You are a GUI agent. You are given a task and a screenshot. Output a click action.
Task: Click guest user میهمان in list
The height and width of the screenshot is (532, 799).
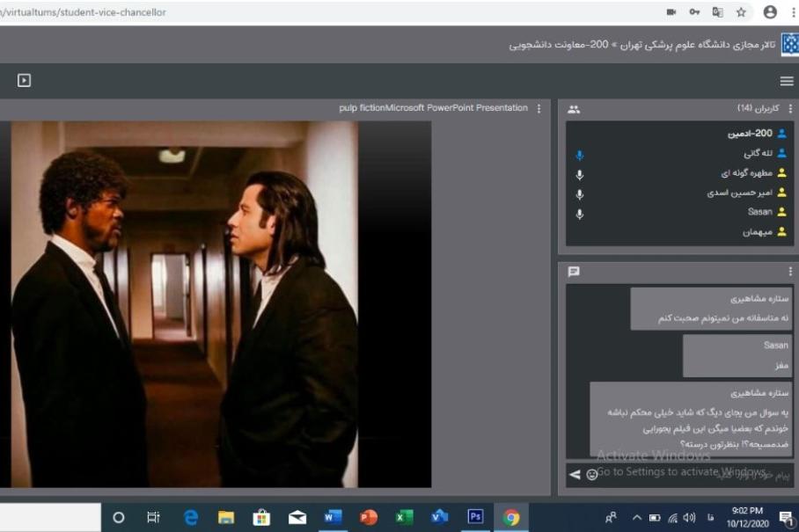pos(755,232)
